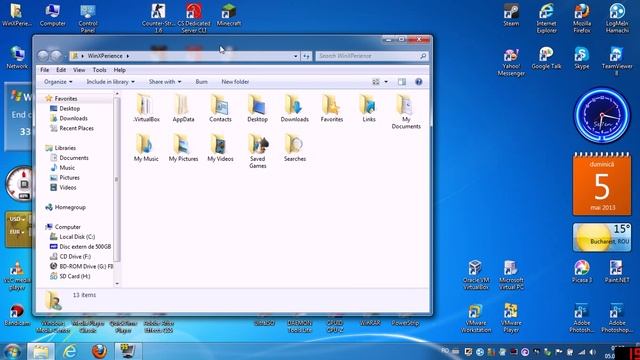Open the Organize dropdown
Screen dimensions: 640x360
click(x=58, y=82)
